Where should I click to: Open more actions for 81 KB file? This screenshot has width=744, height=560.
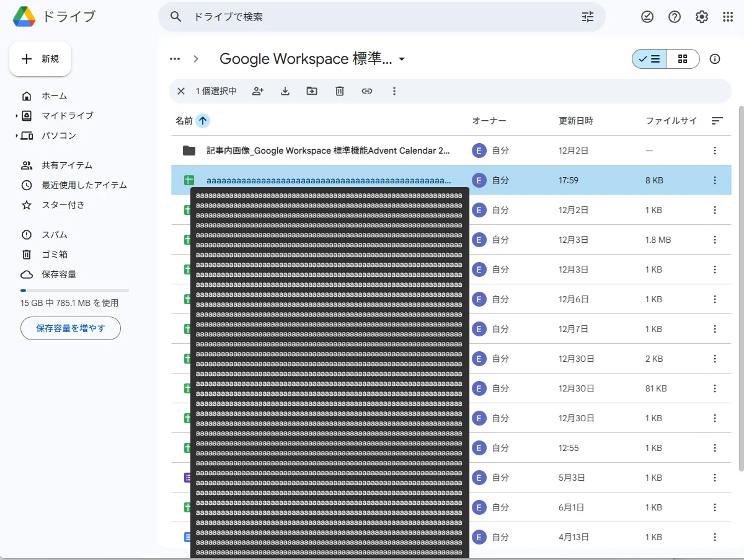[715, 388]
